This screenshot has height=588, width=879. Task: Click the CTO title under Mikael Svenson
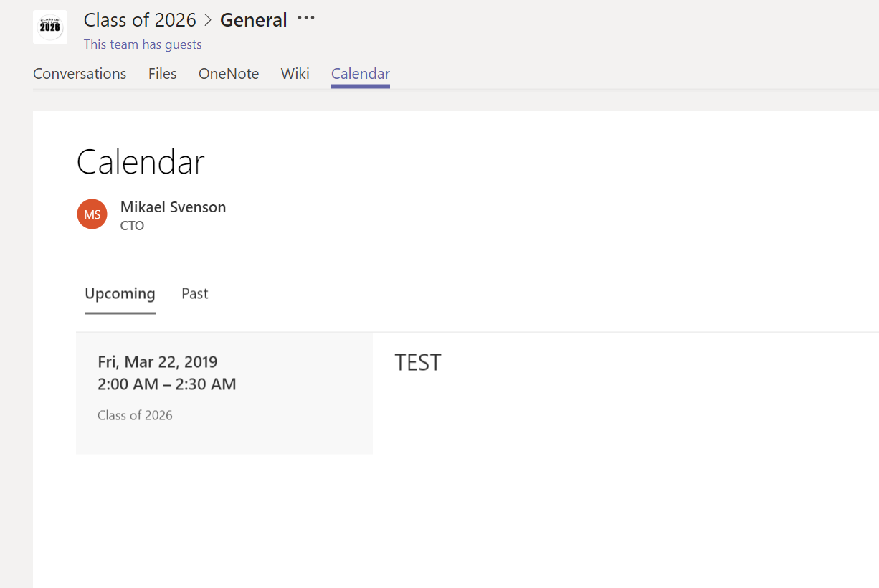point(132,225)
